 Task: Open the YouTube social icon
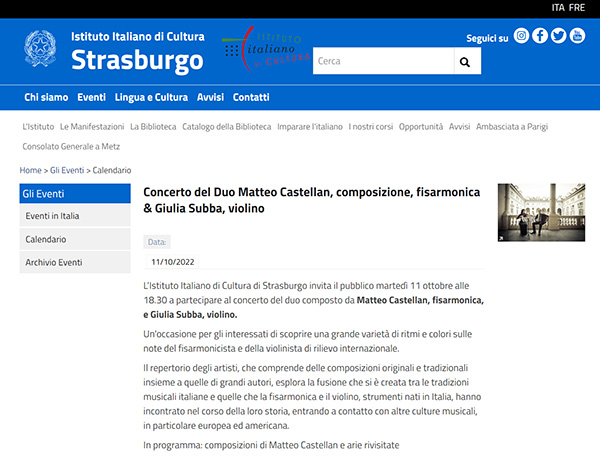tap(577, 36)
